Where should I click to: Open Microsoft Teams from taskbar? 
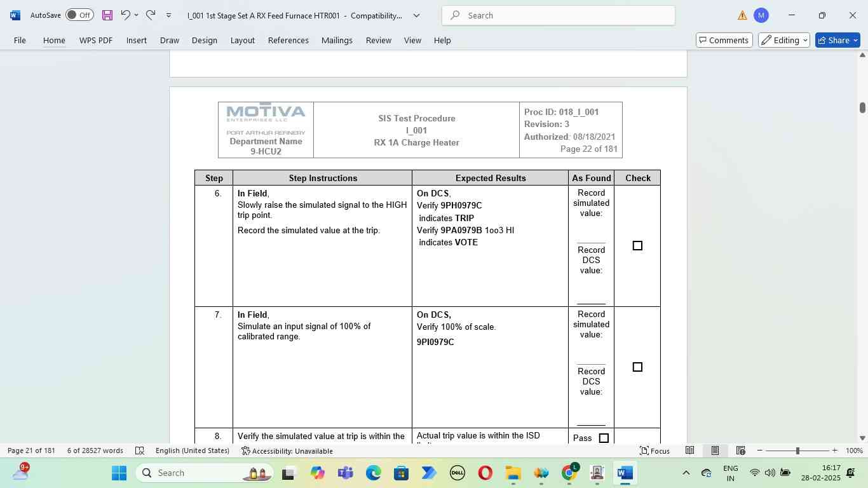(x=345, y=473)
